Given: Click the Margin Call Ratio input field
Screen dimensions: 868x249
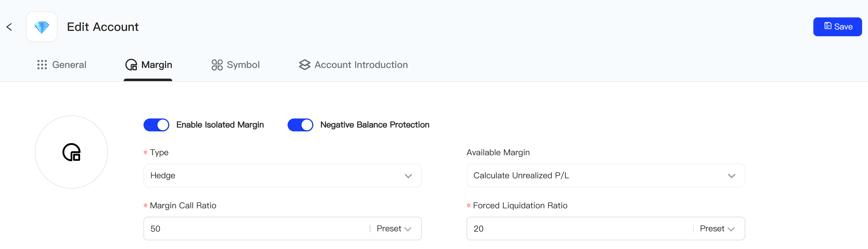Looking at the screenshot, I should point(257,229).
